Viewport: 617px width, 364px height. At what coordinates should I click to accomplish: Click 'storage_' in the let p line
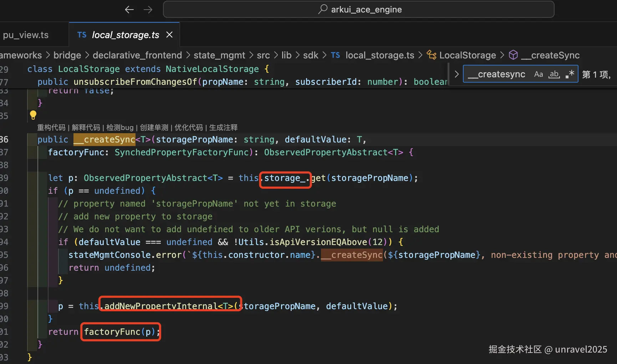[x=285, y=178]
